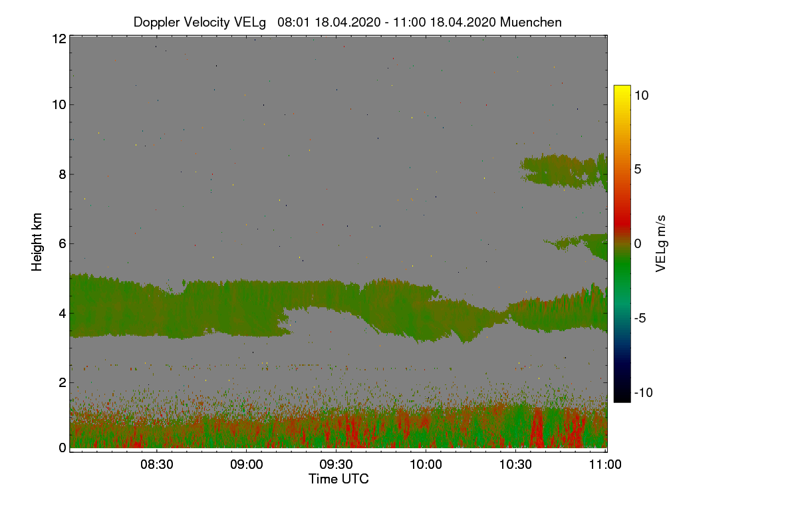Click the height axis value 6
Screen dimensions: 798x532
click(x=62, y=243)
